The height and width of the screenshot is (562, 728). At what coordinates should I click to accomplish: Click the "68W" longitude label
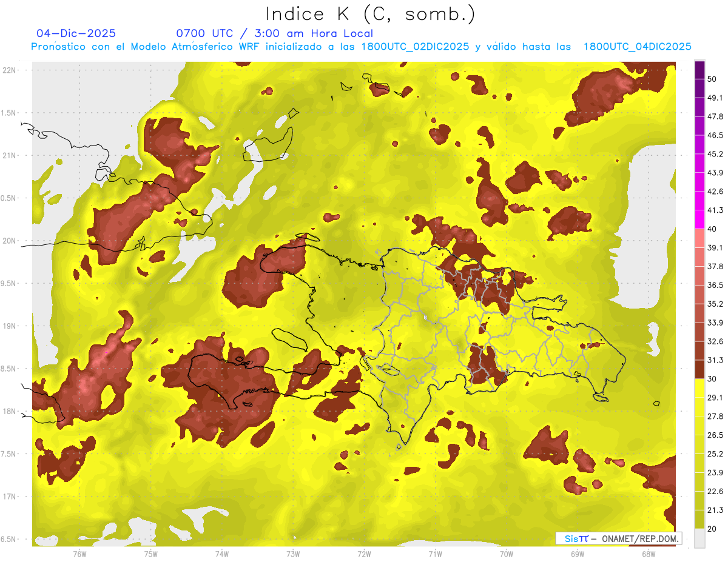pos(649,554)
